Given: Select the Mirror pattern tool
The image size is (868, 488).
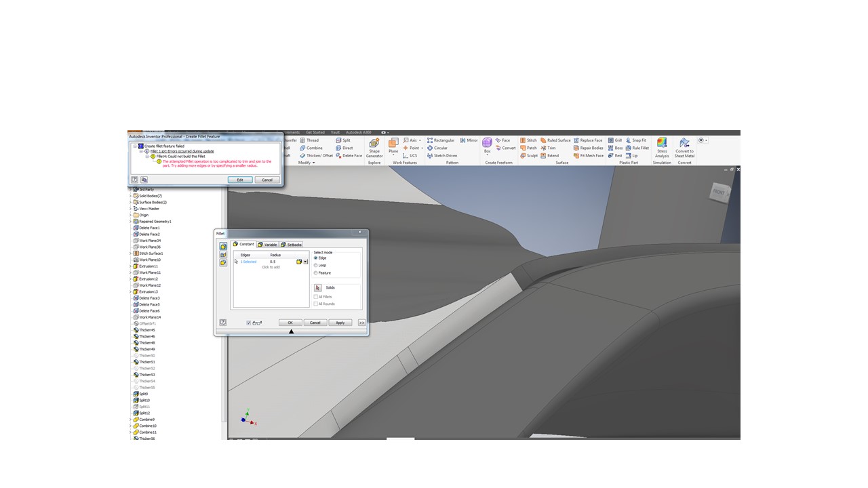Looking at the screenshot, I should pos(470,140).
